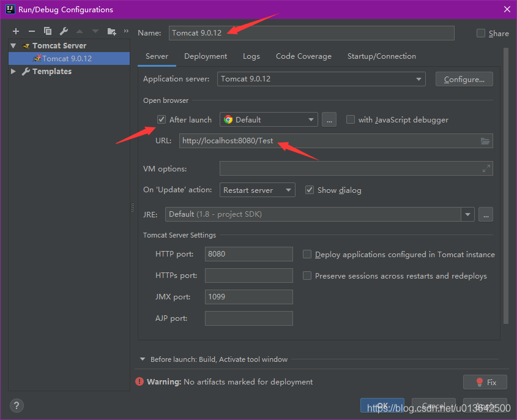Click the help question mark icon
Screen dimensions: 517x420
click(x=17, y=405)
